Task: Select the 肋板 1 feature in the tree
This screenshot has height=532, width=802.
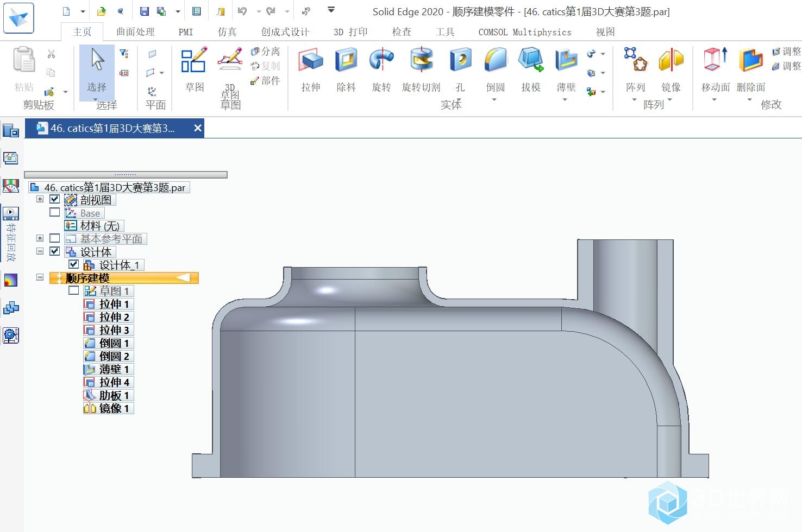Action: [108, 395]
